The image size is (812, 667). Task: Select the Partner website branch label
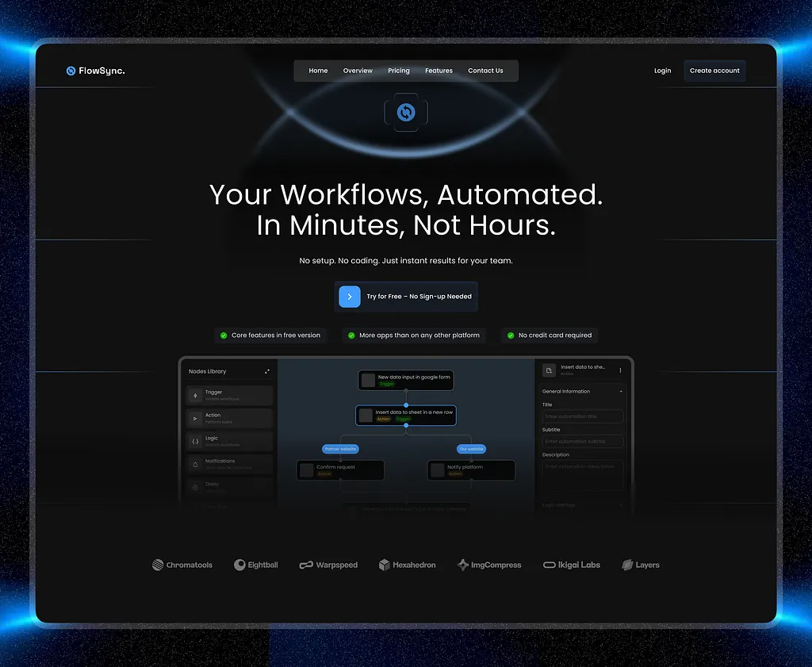click(x=341, y=449)
